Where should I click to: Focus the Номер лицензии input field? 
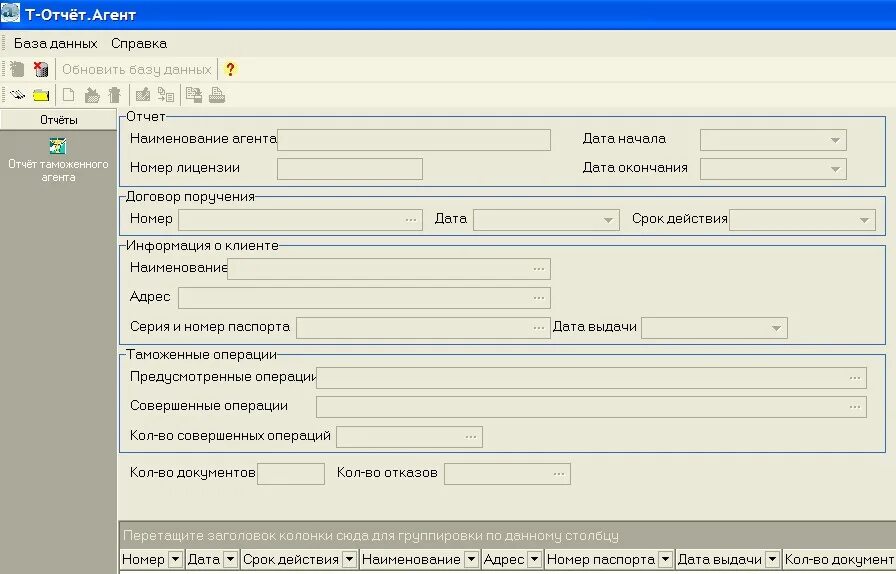click(350, 169)
